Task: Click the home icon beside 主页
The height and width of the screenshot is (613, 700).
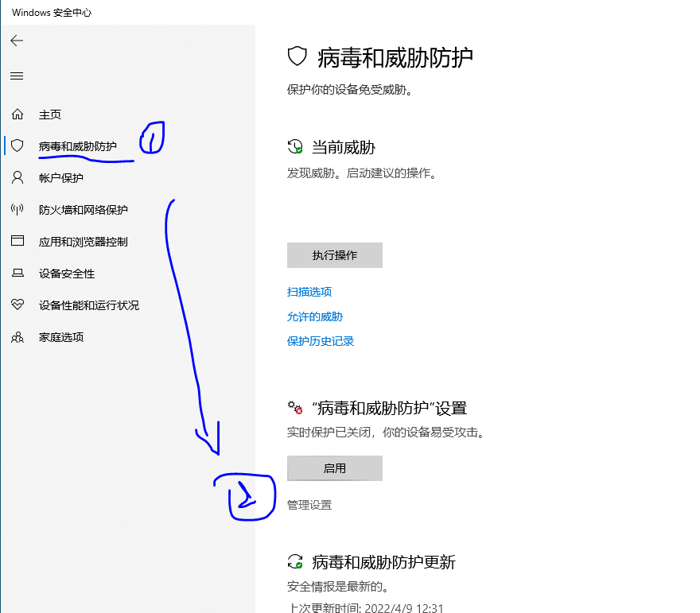Action: point(17,114)
